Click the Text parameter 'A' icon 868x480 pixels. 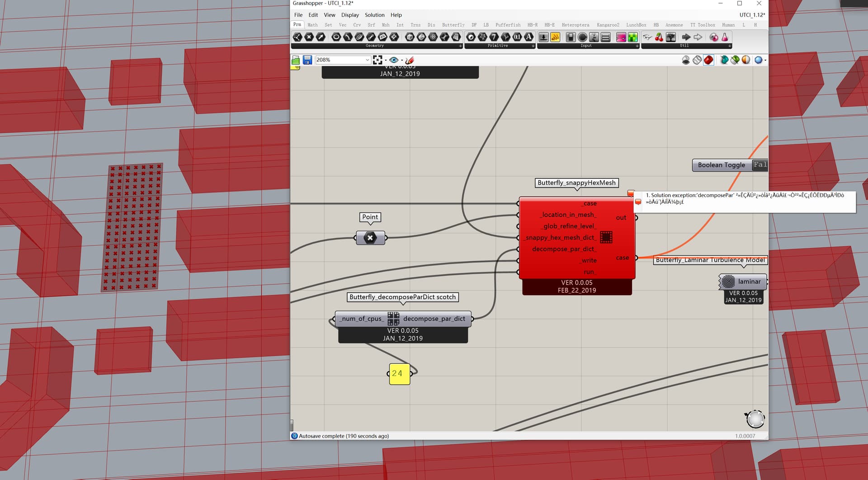point(528,37)
